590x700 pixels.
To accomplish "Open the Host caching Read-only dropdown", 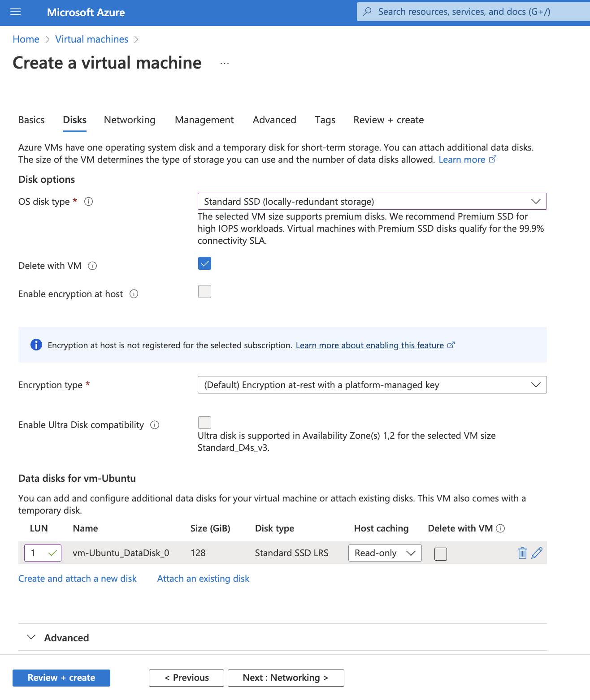I will tap(385, 553).
